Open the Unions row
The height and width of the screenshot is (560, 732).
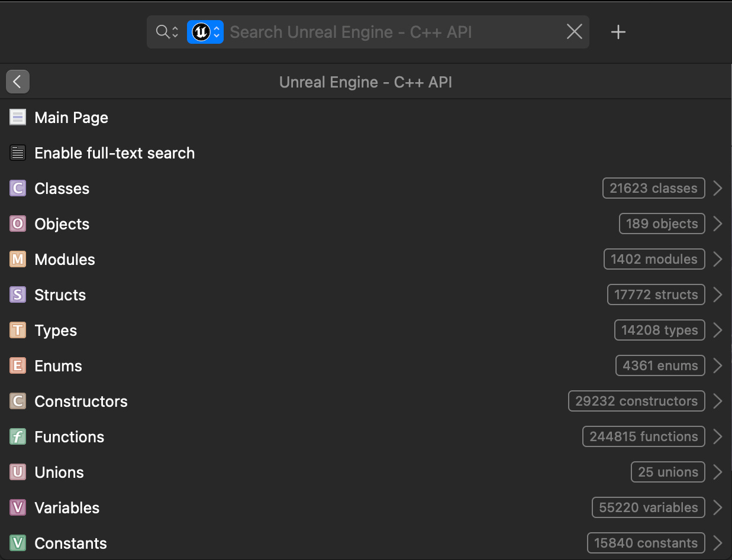[x=366, y=472]
